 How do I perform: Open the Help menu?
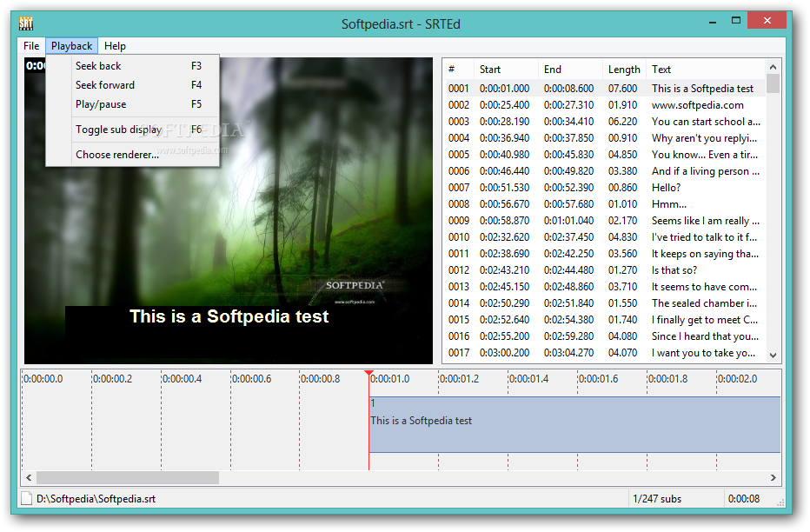tap(115, 46)
